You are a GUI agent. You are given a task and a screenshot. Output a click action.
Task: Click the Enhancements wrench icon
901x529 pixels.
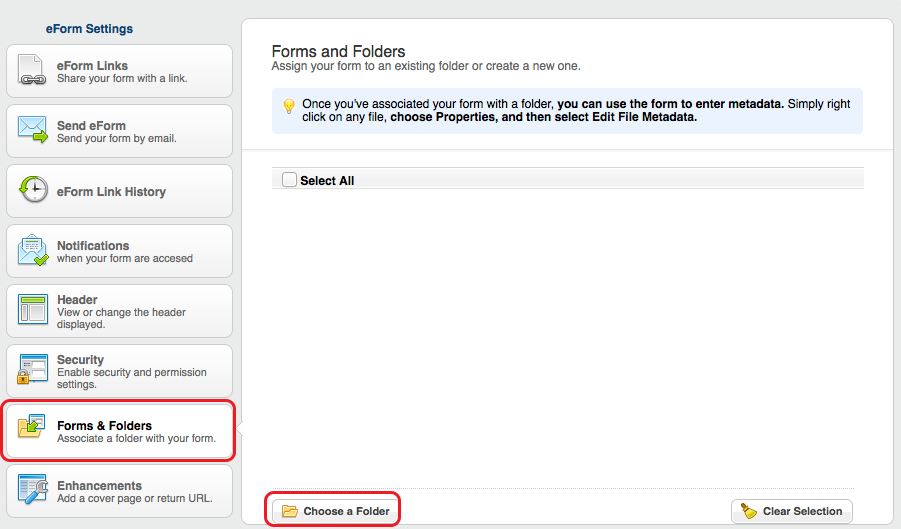pos(32,489)
